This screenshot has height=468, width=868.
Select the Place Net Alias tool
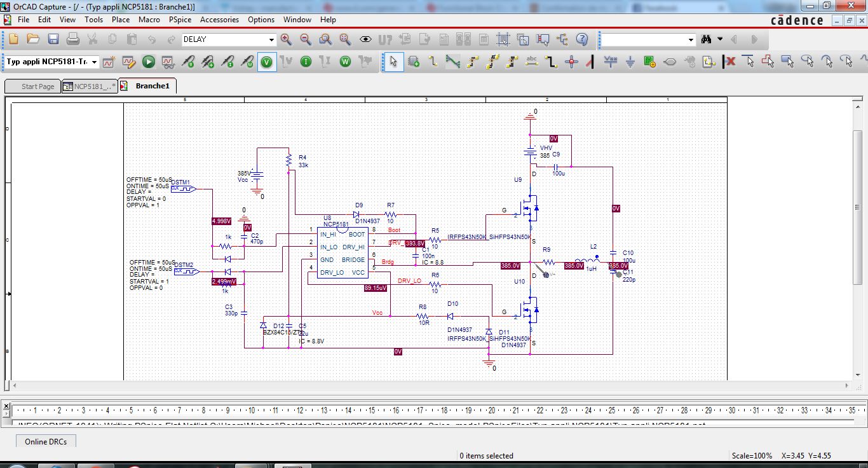click(531, 62)
